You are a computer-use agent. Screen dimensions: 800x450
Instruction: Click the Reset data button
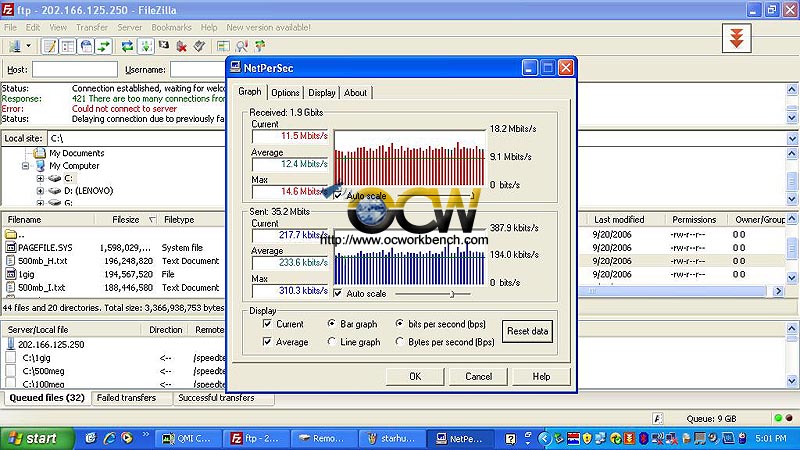[x=528, y=331]
